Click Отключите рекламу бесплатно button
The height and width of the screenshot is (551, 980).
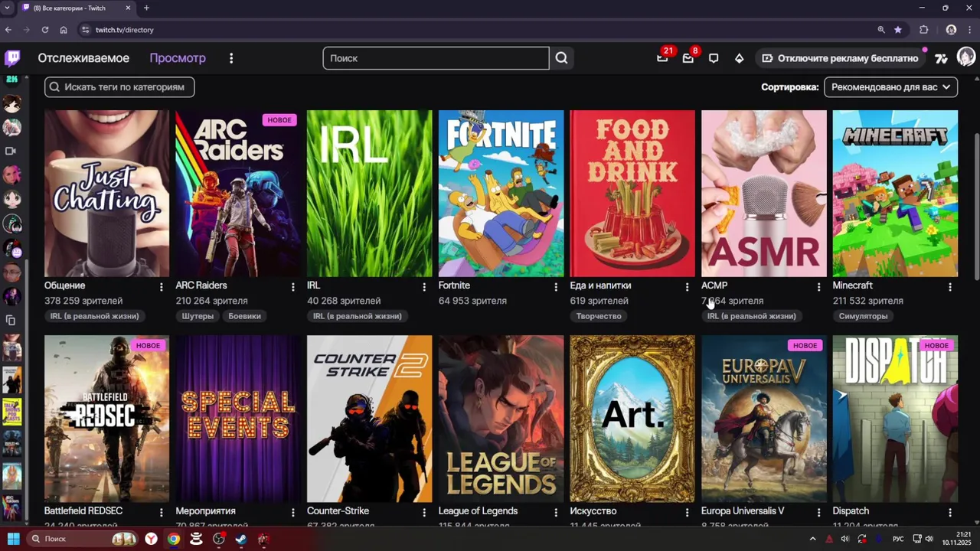coord(841,58)
